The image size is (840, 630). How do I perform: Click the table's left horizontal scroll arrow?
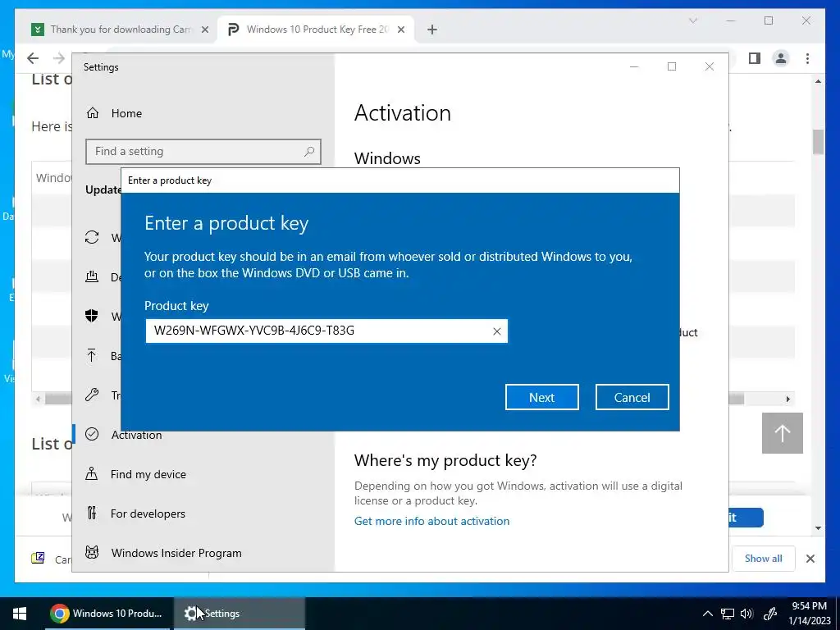pyautogui.click(x=38, y=399)
